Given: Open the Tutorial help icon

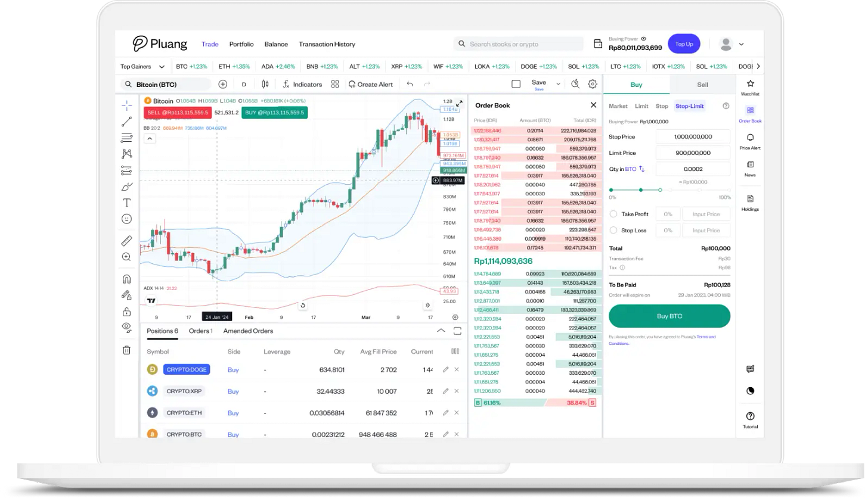Looking at the screenshot, I should (750, 419).
